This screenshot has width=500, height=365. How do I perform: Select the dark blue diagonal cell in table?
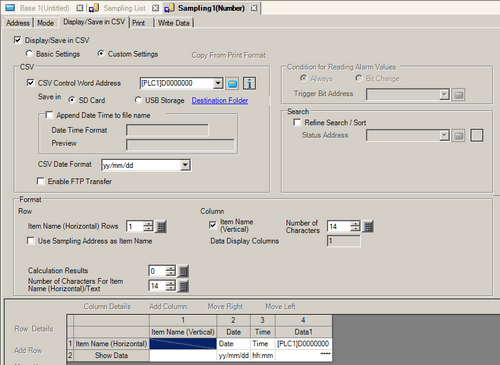[x=183, y=343]
